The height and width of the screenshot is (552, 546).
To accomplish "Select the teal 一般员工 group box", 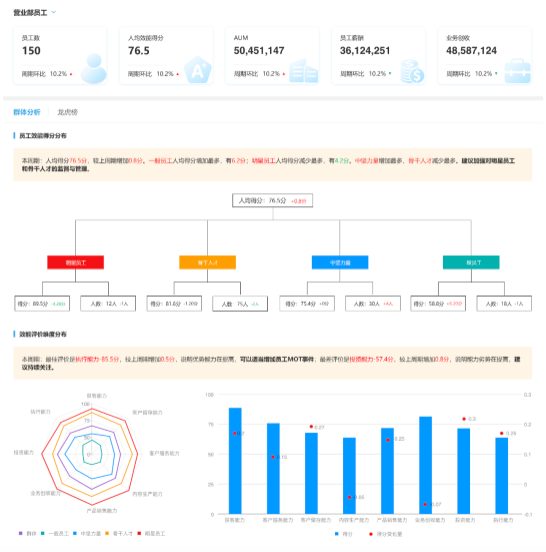I will coord(471,263).
